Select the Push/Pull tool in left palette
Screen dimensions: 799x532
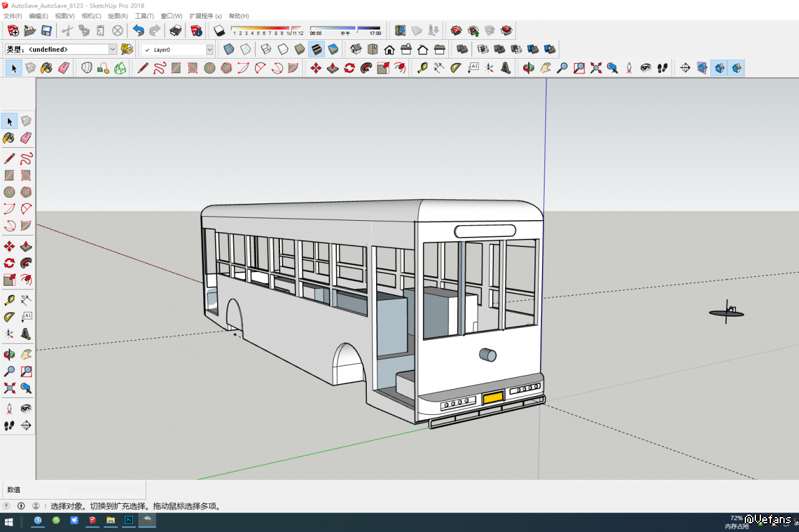[x=26, y=246]
